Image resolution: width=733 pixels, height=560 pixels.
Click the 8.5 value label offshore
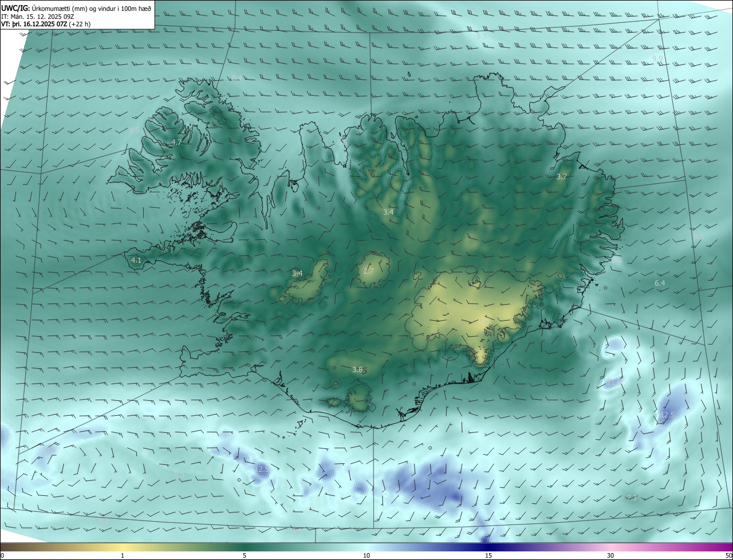133,131
